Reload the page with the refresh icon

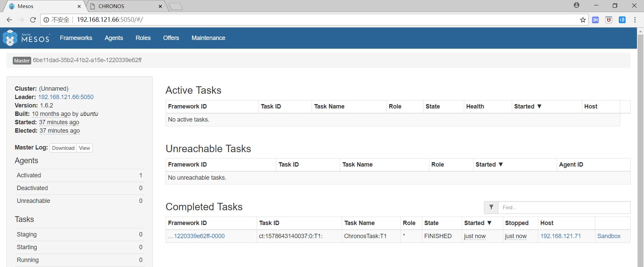[33, 20]
